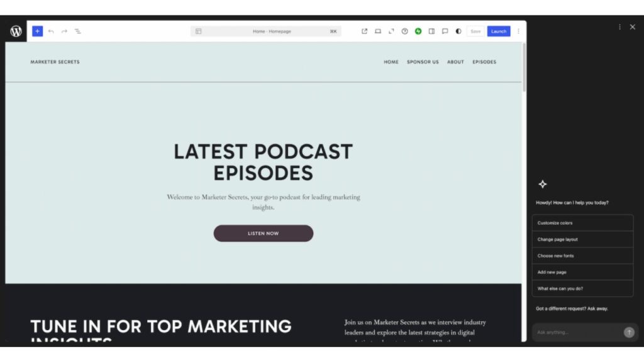The image size is (644, 362).
Task: Open the editor options three-dot menu
Action: tap(518, 31)
